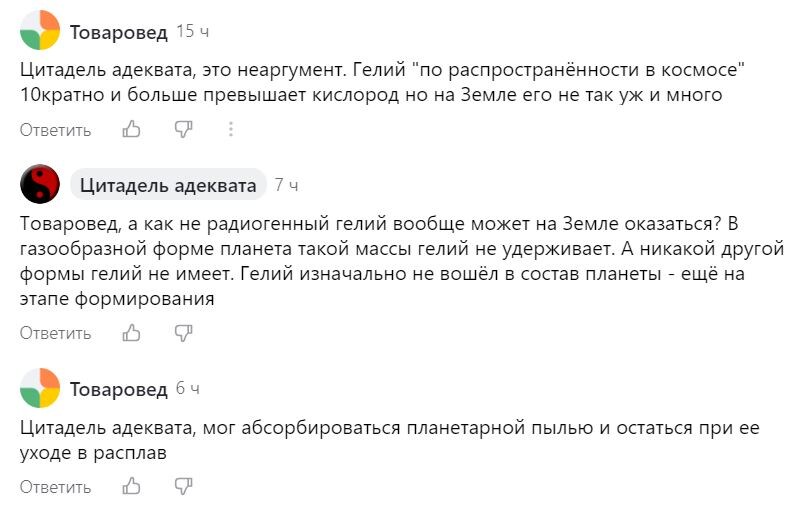Open the red-black yin-yang avatar

40,184
